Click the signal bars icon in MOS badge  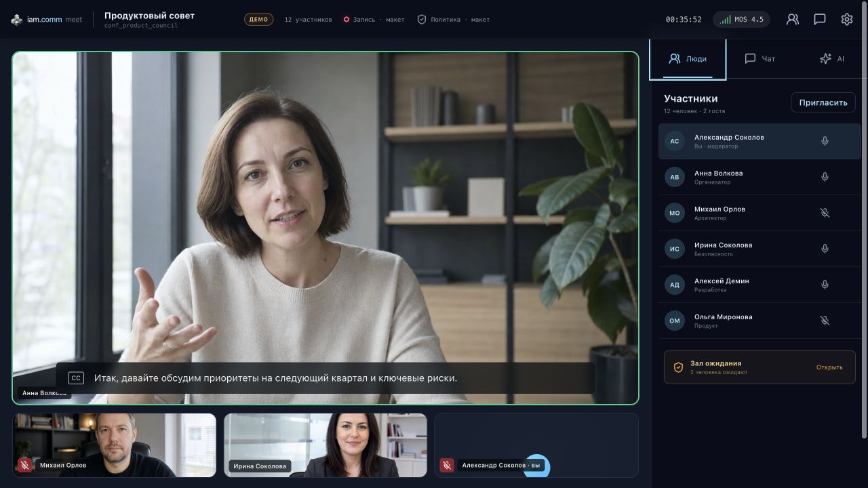(726, 20)
